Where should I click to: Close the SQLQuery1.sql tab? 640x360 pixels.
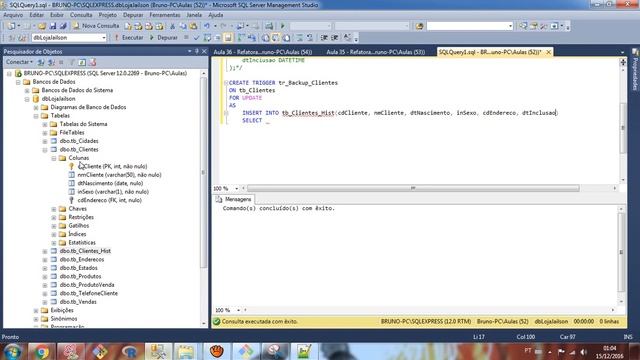point(548,52)
